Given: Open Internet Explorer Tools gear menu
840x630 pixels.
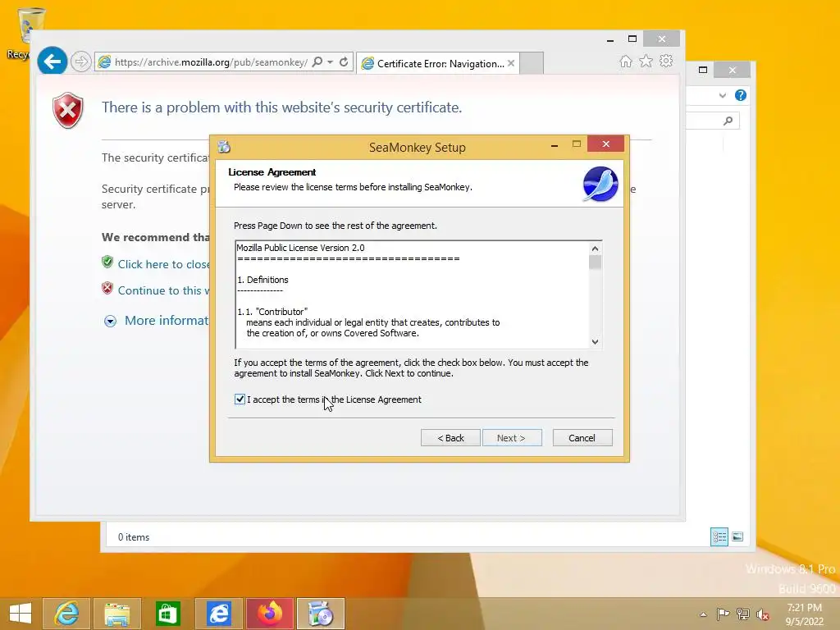Looking at the screenshot, I should pyautogui.click(x=666, y=61).
